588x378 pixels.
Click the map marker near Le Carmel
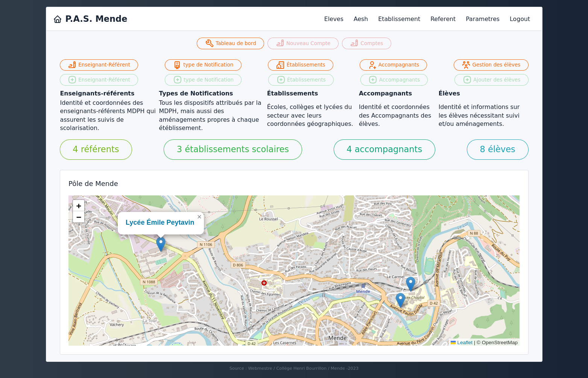[410, 284]
